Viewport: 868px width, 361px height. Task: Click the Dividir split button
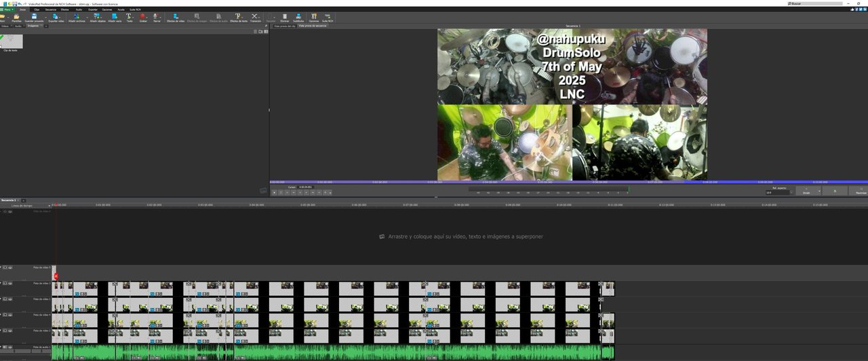point(806,191)
